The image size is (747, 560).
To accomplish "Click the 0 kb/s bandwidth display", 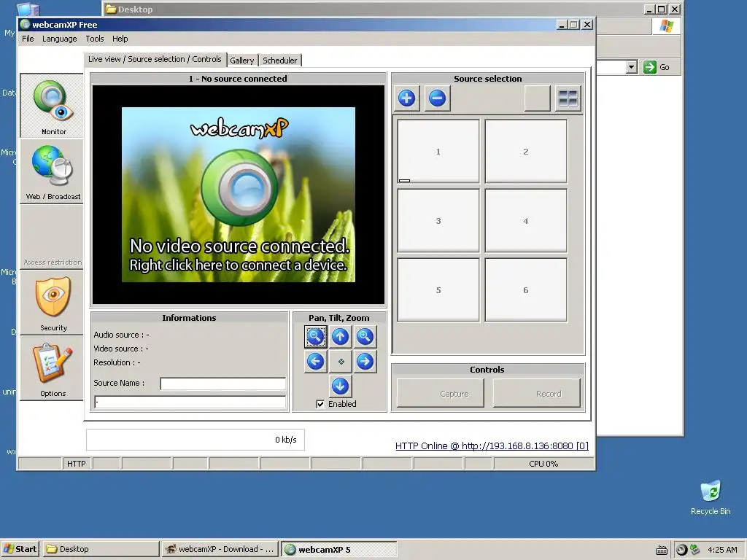I will click(x=196, y=440).
